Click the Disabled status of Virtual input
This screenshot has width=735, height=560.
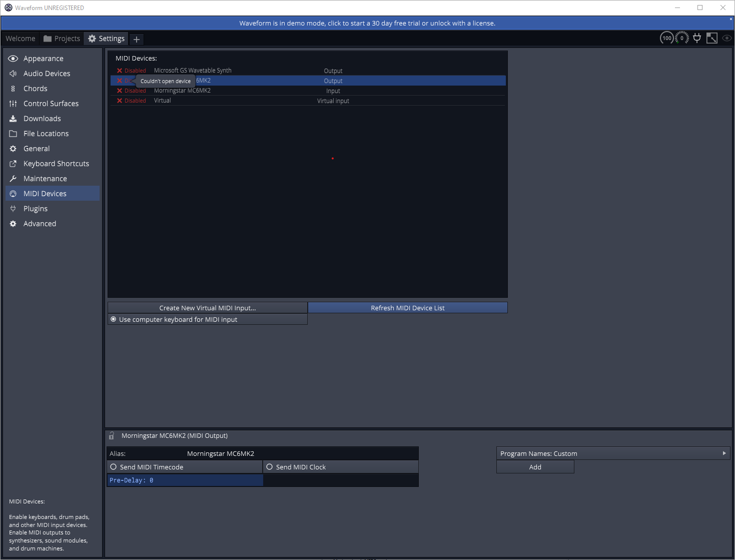[x=135, y=101]
